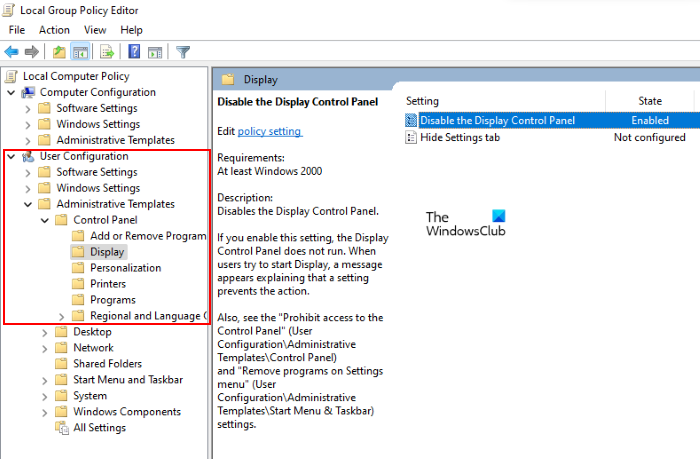Select the Control Panel tree item label
Screen dimensions: 700x459
pos(105,220)
